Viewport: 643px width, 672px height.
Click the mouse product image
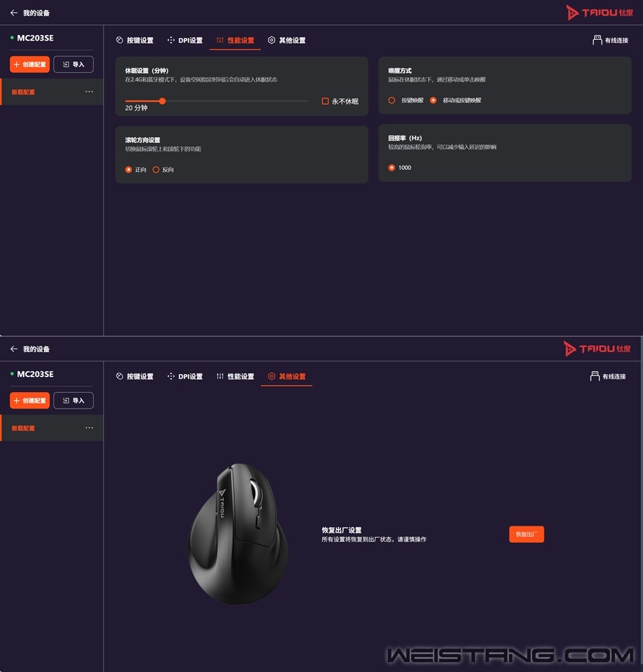coord(239,533)
